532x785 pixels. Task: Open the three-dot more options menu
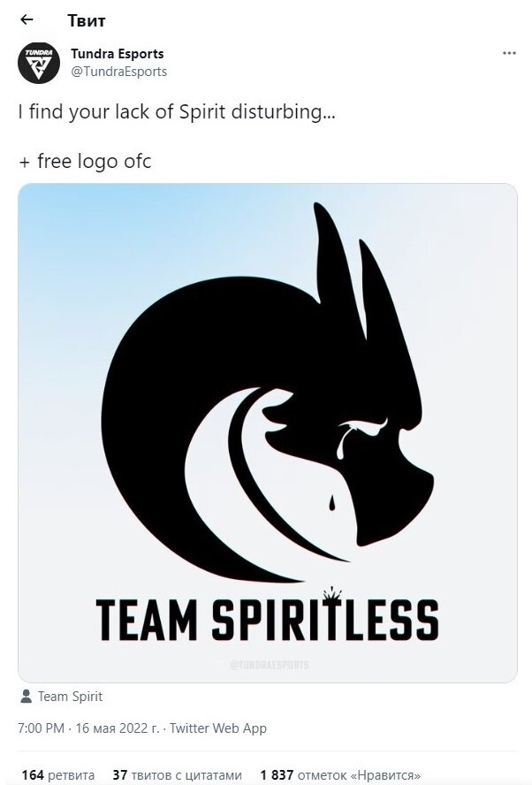[x=509, y=53]
